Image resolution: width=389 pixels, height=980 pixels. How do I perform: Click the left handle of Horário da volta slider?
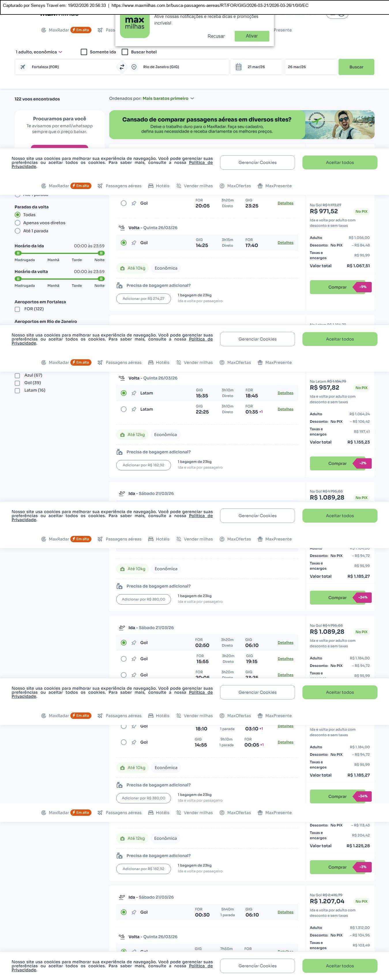18,279
